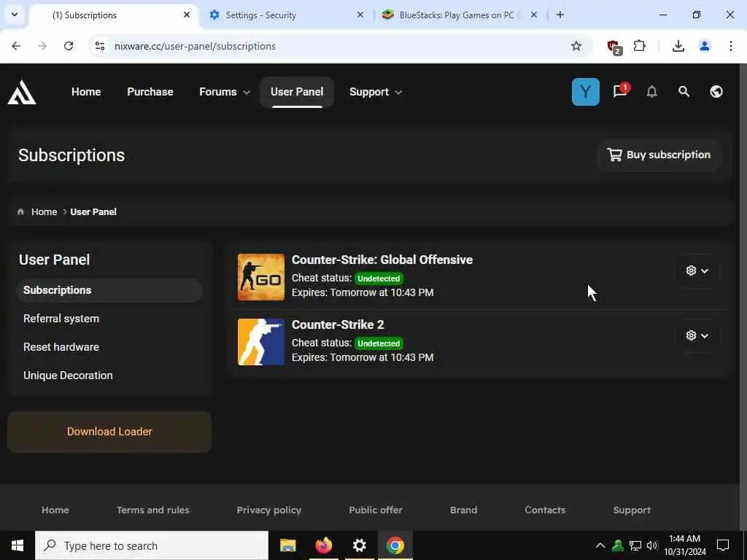Open the footer Privacy policy link
Viewport: 747px width, 560px height.
click(268, 510)
